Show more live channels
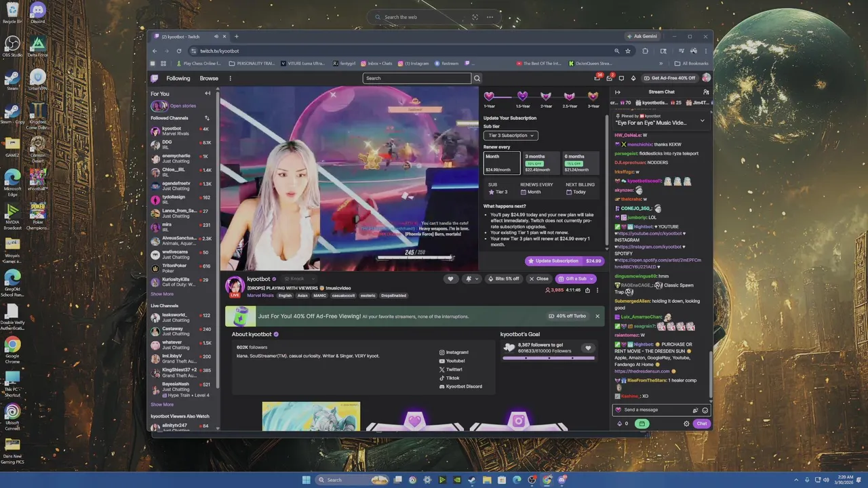The width and height of the screenshot is (868, 488). point(162,405)
